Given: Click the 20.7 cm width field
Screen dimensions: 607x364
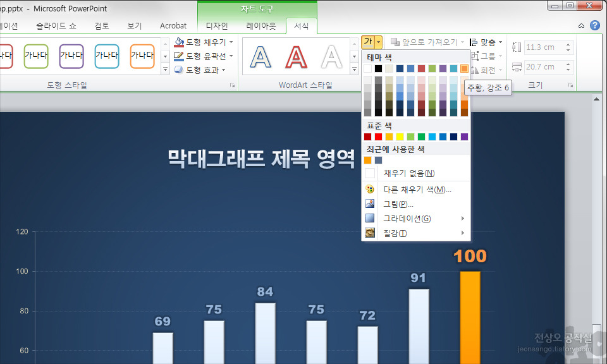Looking at the screenshot, I should click(544, 67).
